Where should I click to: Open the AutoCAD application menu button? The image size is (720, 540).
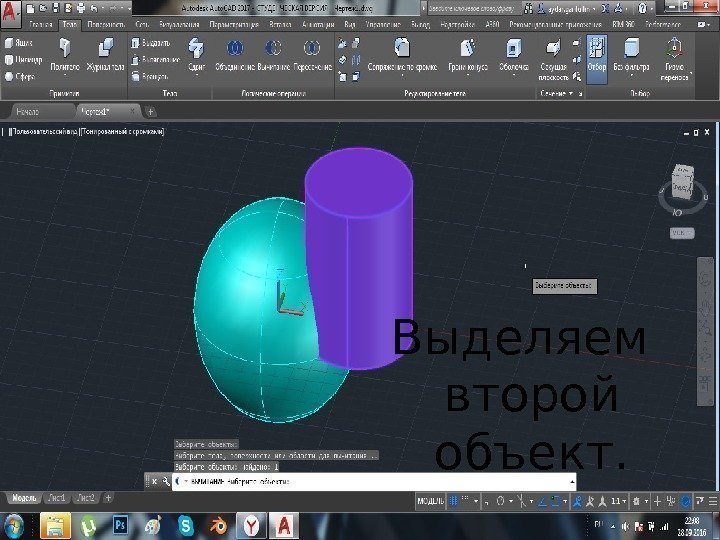point(10,13)
